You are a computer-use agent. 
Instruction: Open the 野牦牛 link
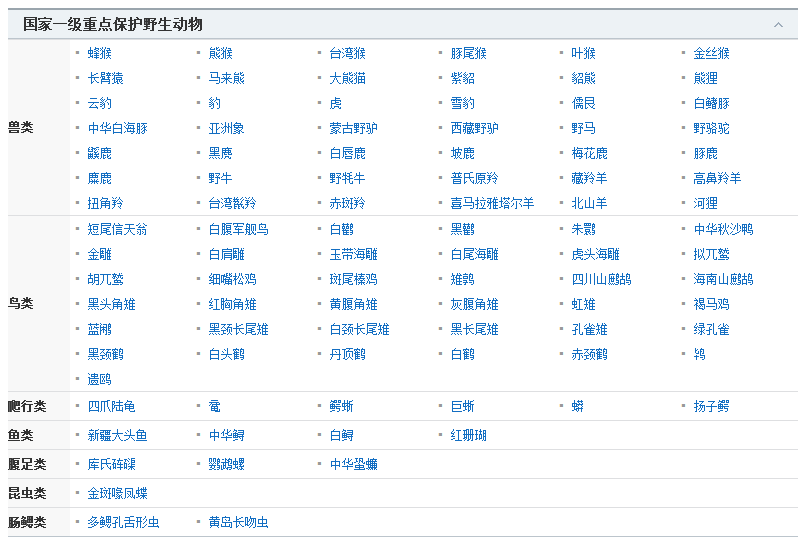coord(348,178)
